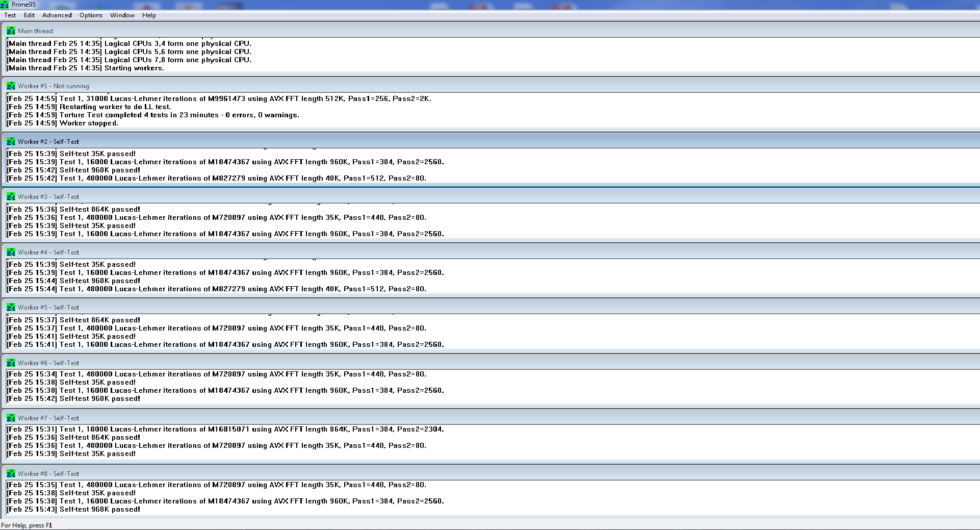Open the Test menu

10,15
